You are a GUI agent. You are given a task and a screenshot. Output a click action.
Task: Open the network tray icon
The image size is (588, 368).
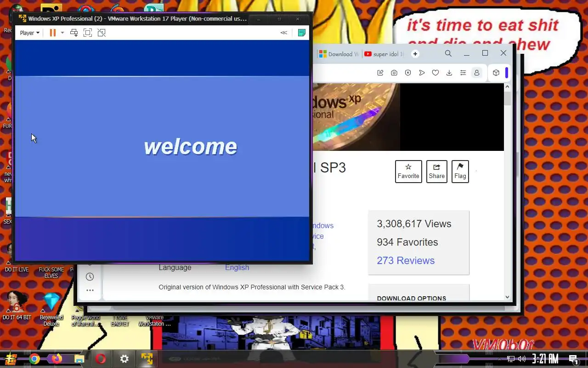click(x=511, y=359)
